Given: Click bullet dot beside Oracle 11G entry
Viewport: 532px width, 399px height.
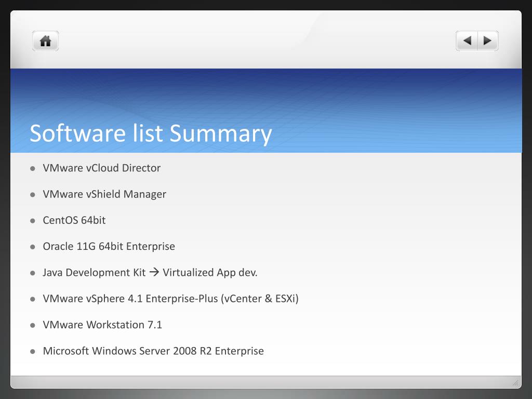Looking at the screenshot, I should [x=33, y=247].
